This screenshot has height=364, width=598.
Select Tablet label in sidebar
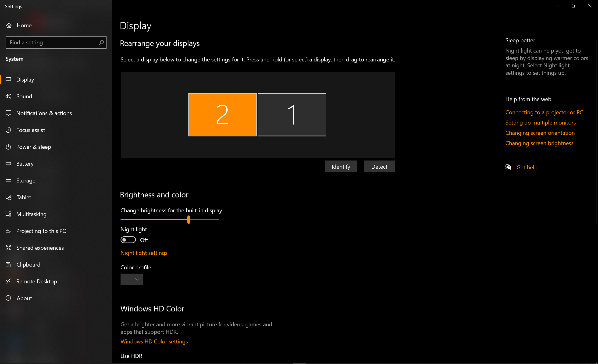(24, 197)
